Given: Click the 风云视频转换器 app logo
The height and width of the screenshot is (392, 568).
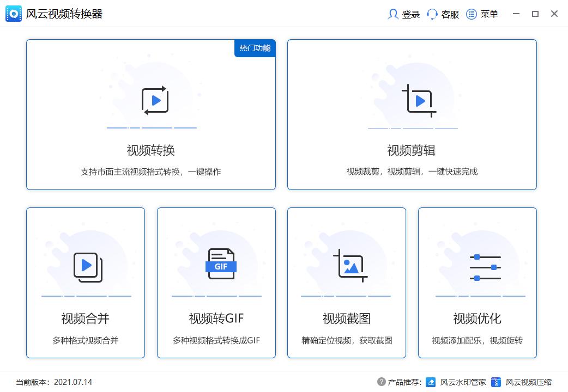Looking at the screenshot, I should point(12,14).
